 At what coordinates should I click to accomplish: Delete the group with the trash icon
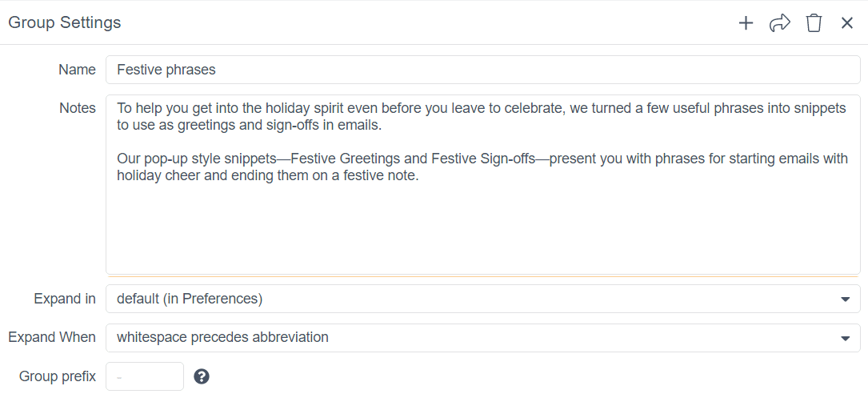point(814,23)
